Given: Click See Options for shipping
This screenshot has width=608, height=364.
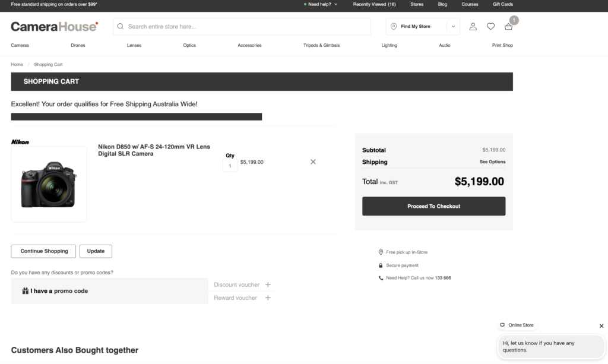Looking at the screenshot, I should pyautogui.click(x=492, y=162).
